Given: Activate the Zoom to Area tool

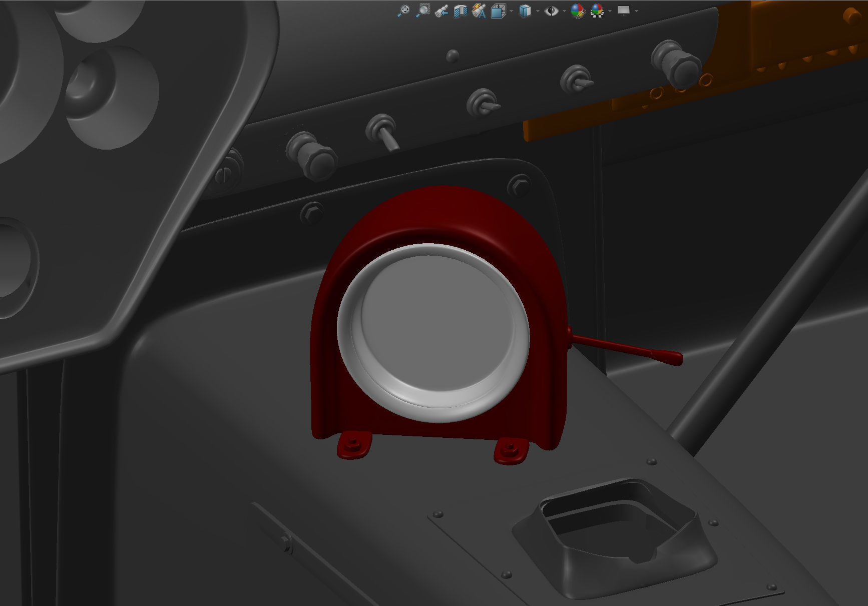Looking at the screenshot, I should 422,11.
